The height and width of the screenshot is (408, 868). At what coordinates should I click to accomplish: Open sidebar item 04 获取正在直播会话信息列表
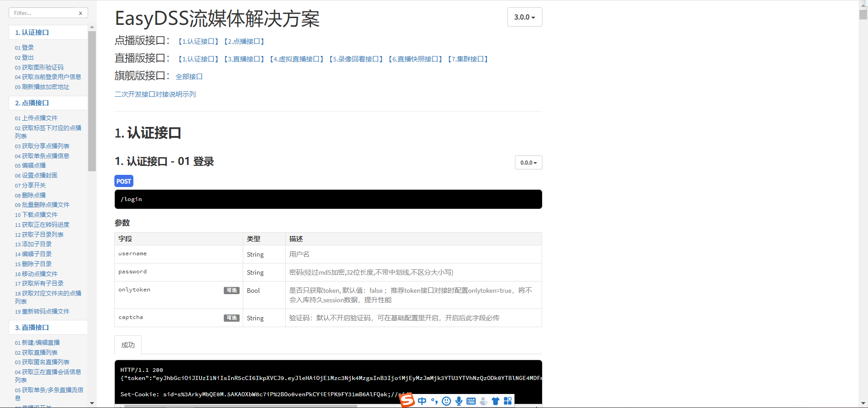tap(48, 376)
